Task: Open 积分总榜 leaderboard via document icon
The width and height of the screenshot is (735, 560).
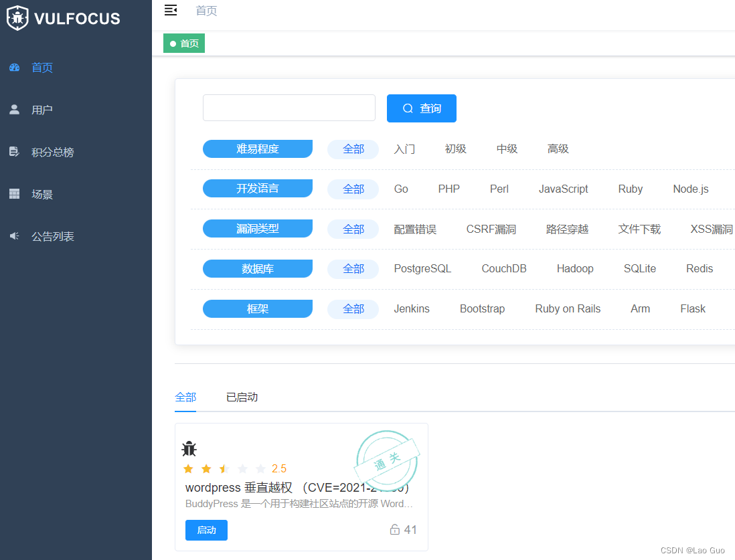Action: 15,151
